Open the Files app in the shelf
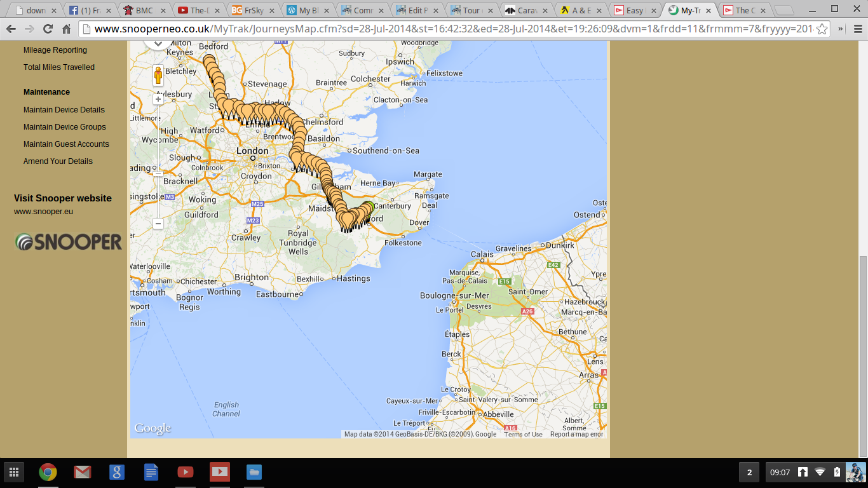 click(254, 472)
